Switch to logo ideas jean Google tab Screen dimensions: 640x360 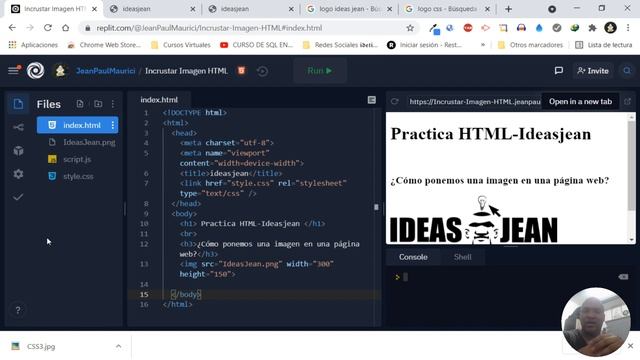(349, 9)
